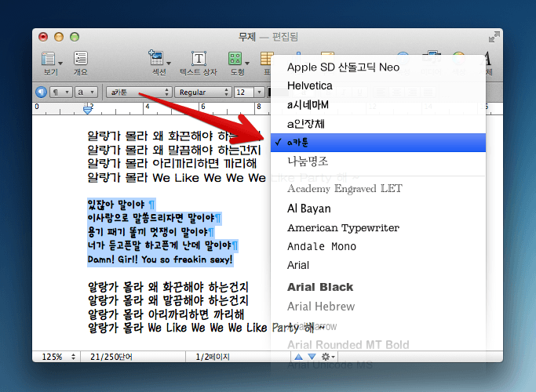The image size is (536, 392).
Task: Choose Arial Hebrew font
Action: pos(378,307)
